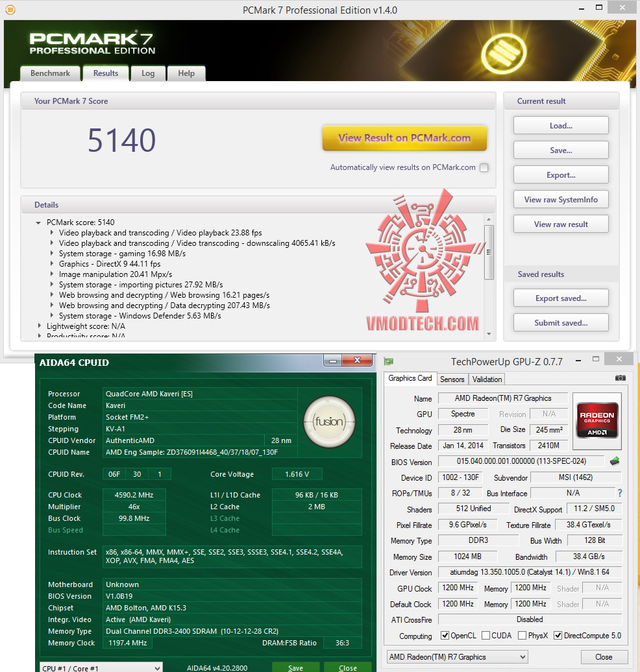Click the GPU-Z screenshot camera icon
The height and width of the screenshot is (672, 640).
click(621, 378)
